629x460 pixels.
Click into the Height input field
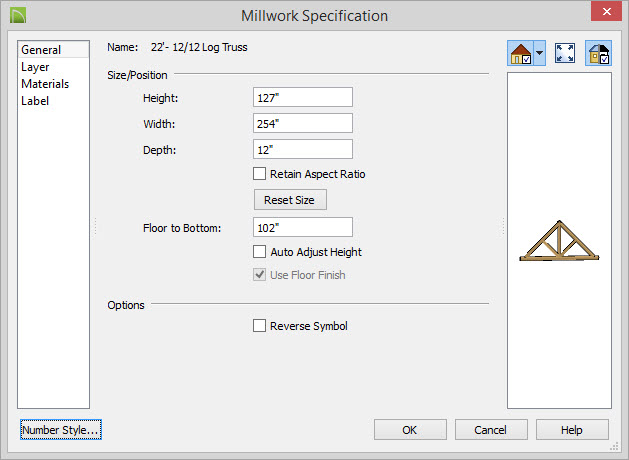(x=303, y=97)
